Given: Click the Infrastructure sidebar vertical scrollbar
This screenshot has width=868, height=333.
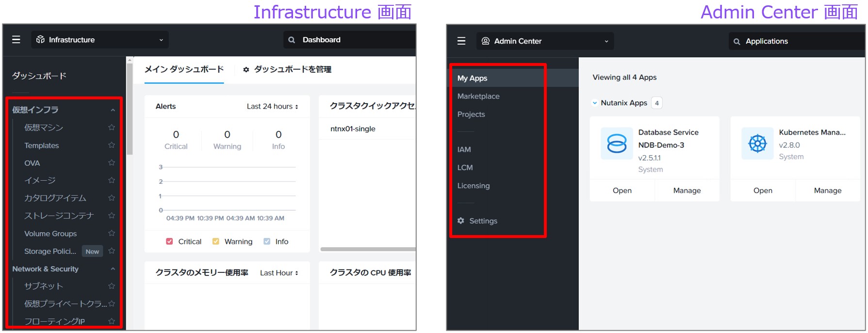Looking at the screenshot, I should click(x=130, y=109).
